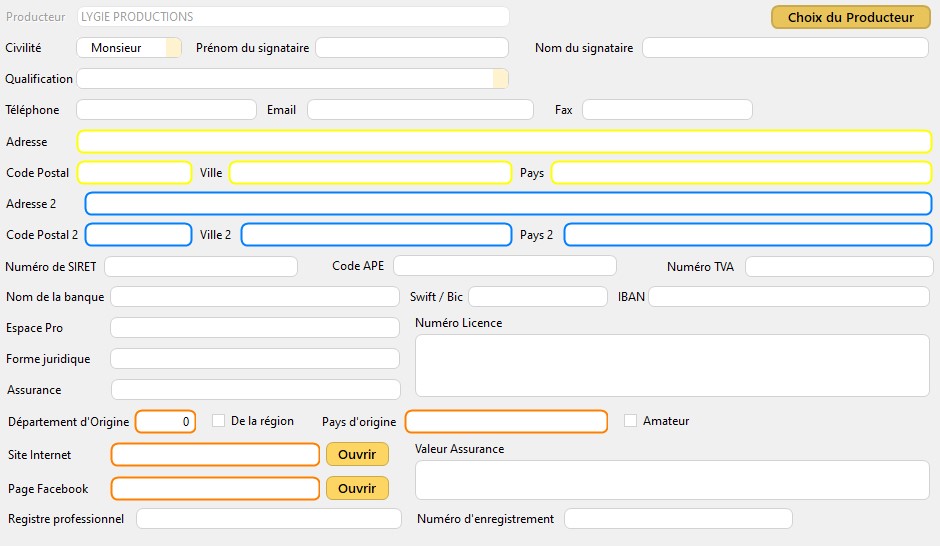
Task: Click the yellow Adresse input field
Action: coord(503,142)
